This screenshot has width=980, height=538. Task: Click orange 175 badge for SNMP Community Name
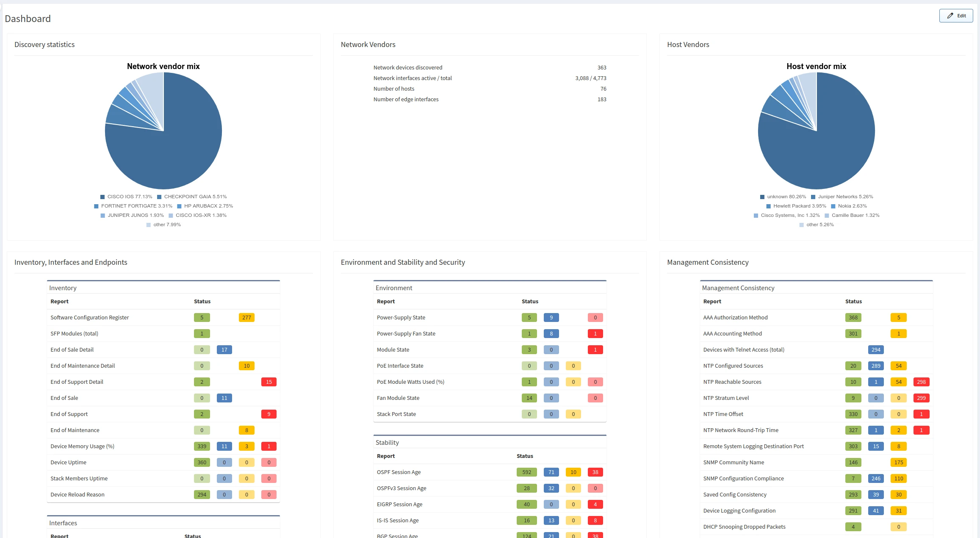pyautogui.click(x=898, y=463)
